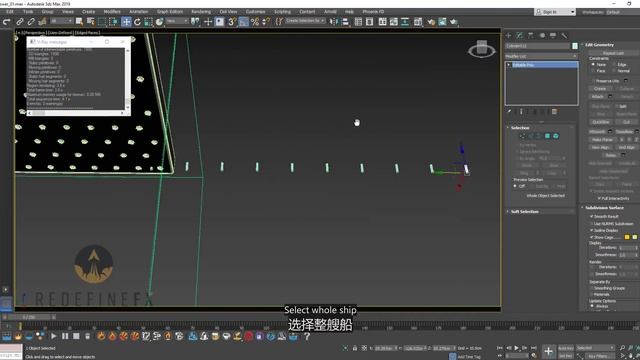Open Select by Name dialog icon
The image size is (640, 360).
pyautogui.click(x=91, y=22)
